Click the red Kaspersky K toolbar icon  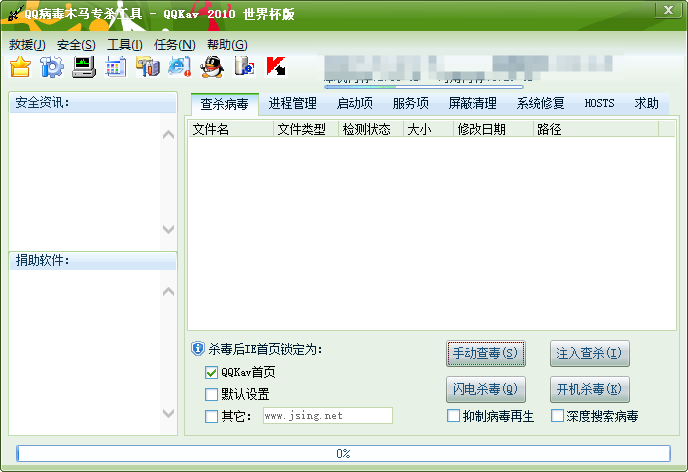click(276, 67)
